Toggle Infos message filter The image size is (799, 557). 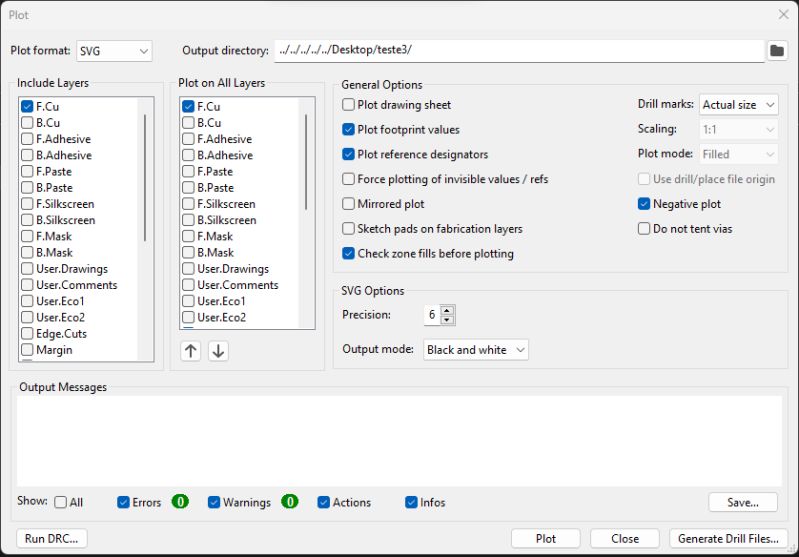(x=411, y=502)
